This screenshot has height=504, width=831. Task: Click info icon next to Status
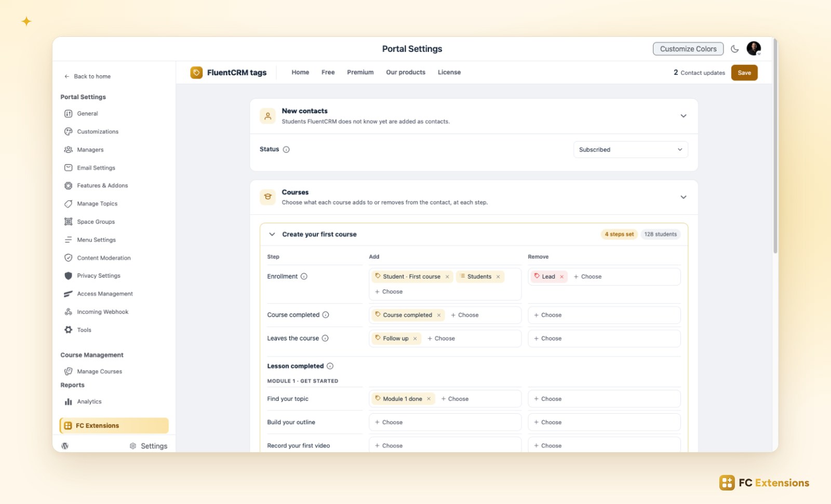(286, 149)
